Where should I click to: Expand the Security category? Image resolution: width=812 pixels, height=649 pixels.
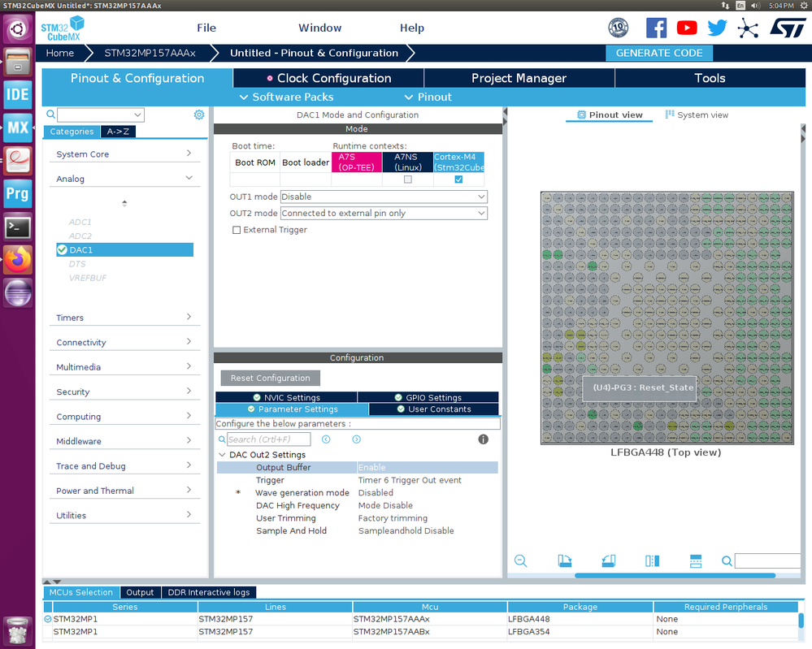click(x=124, y=392)
